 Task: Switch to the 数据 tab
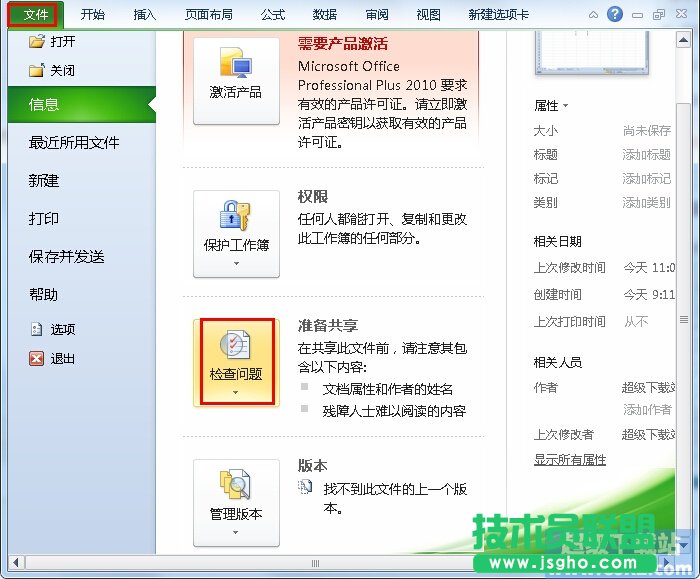click(x=325, y=15)
